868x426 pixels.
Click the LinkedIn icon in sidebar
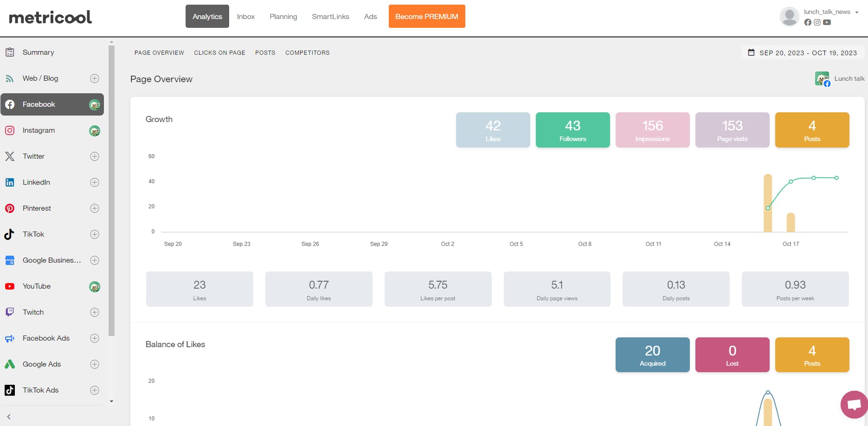10,182
